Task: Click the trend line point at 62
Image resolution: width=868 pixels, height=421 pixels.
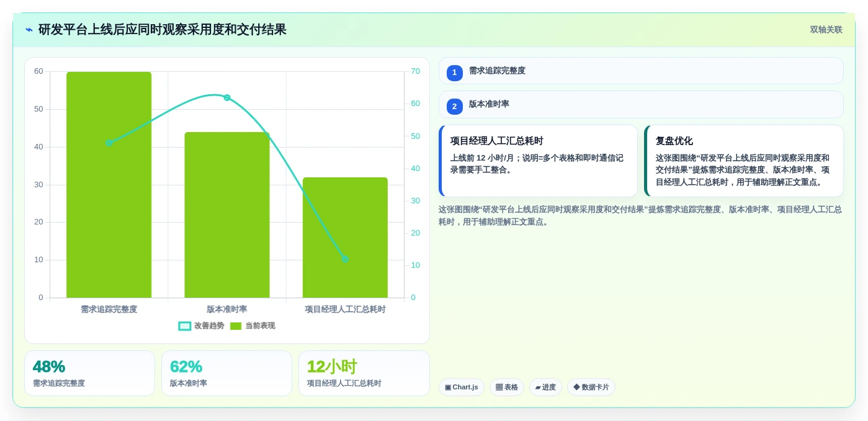Action: pos(227,97)
